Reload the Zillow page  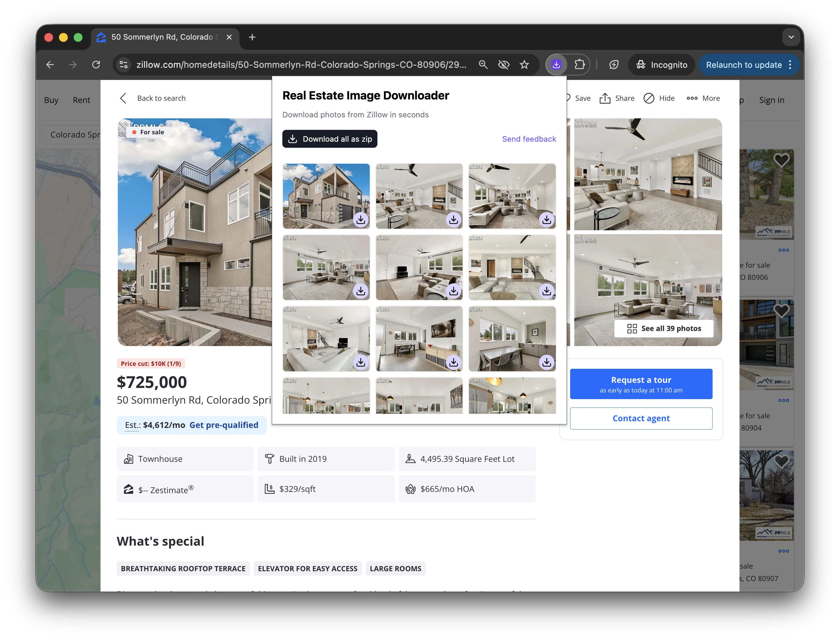(96, 64)
